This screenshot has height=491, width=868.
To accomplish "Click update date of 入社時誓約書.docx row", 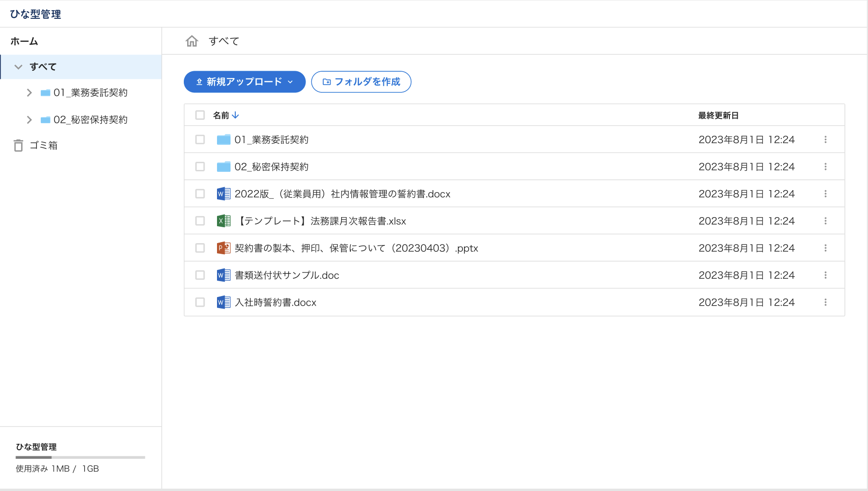I will [747, 302].
